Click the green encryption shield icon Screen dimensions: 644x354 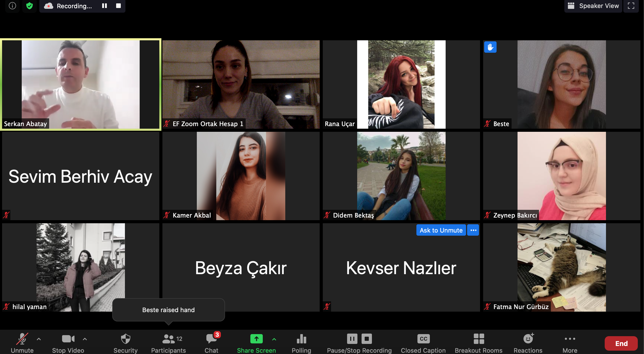29,6
